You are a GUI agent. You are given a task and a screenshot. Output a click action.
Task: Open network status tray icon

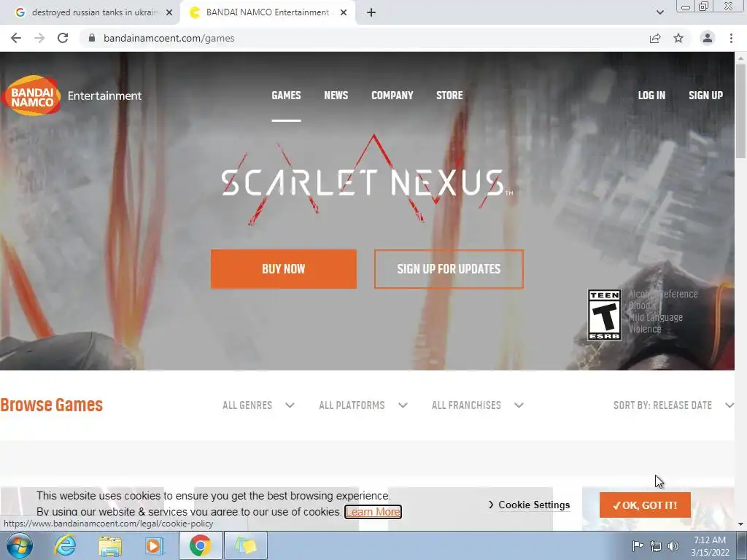[656, 546]
